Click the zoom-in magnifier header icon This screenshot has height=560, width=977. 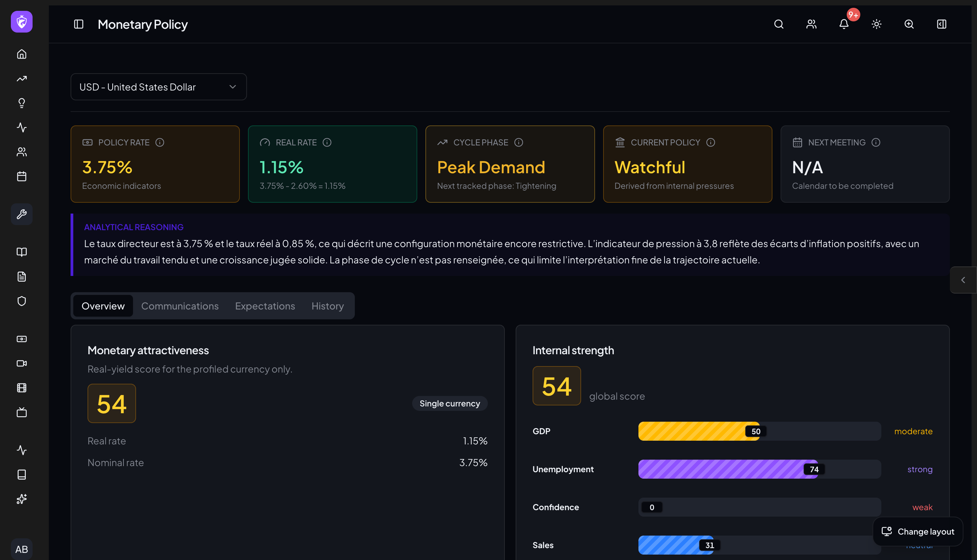coord(909,24)
